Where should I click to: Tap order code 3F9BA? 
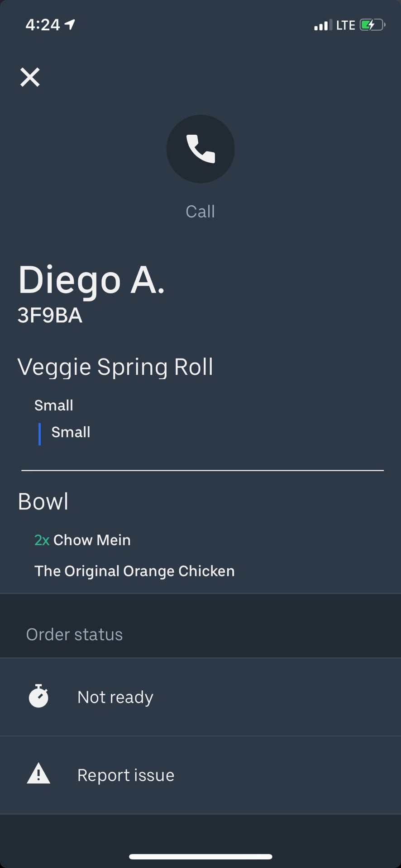coord(50,316)
